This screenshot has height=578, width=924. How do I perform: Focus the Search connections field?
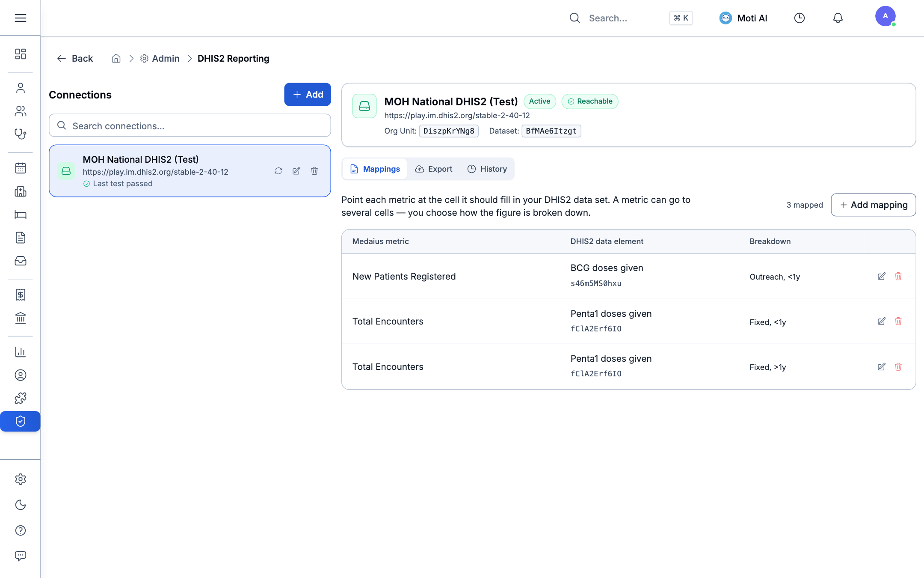click(190, 125)
